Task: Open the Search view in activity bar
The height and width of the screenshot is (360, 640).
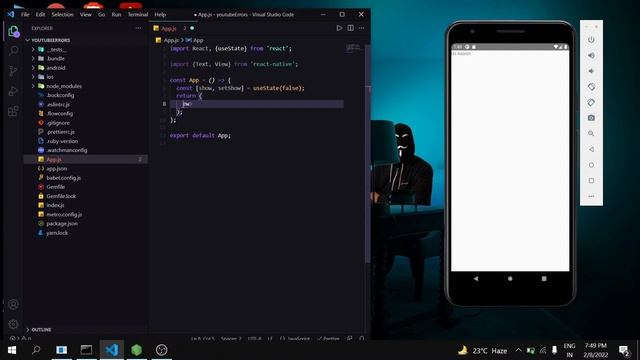Action: (x=13, y=51)
